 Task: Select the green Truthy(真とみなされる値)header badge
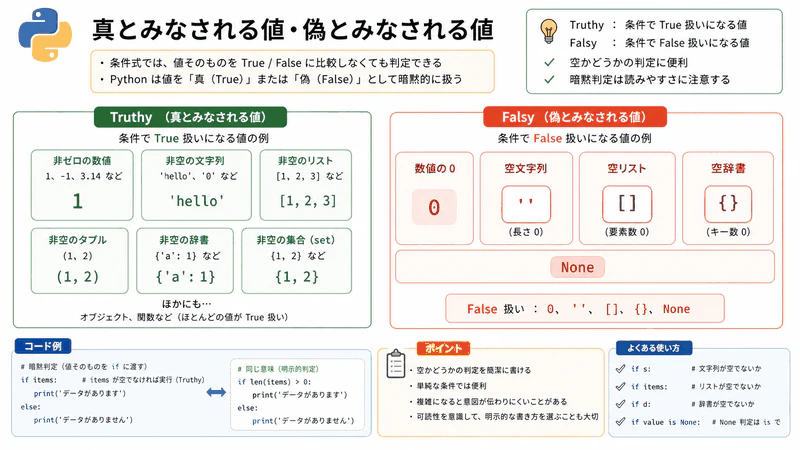(x=190, y=117)
